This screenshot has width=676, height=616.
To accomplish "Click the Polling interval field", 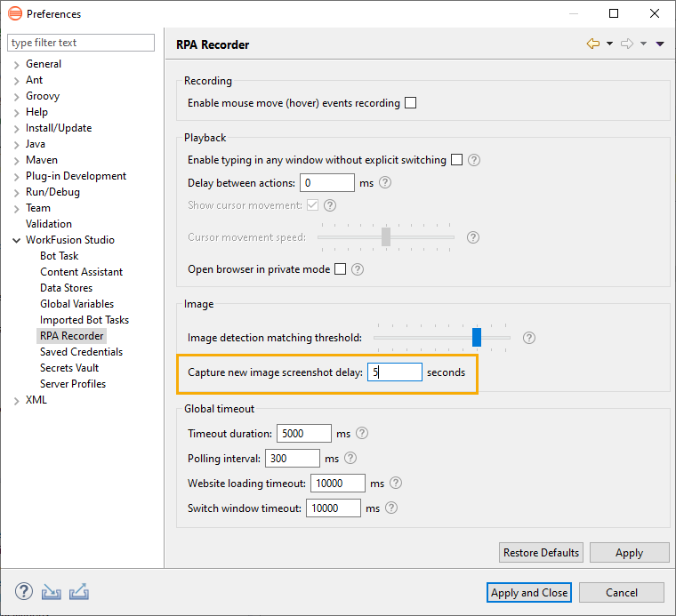I will (x=293, y=458).
